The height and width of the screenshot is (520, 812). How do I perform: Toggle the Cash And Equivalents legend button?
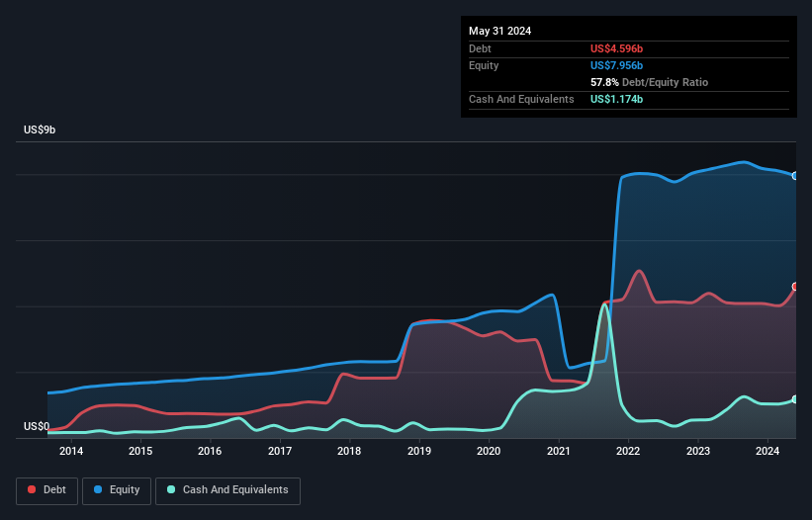pyautogui.click(x=227, y=490)
